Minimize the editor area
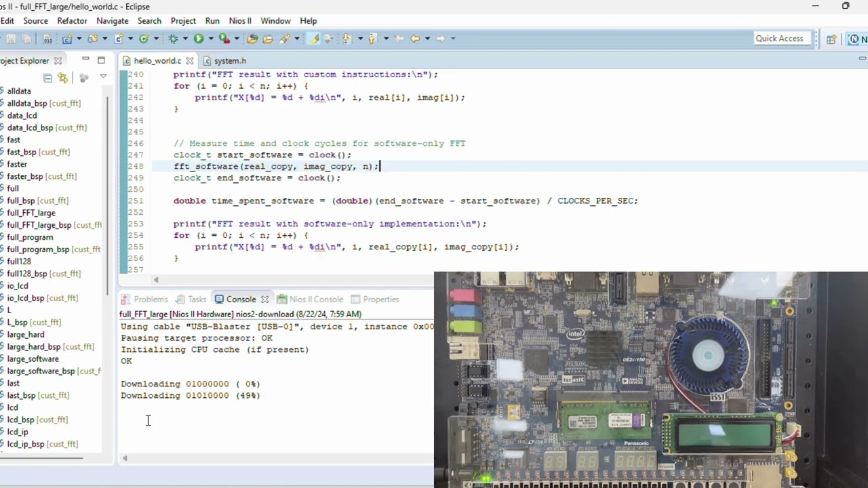The image size is (868, 488). tap(863, 58)
